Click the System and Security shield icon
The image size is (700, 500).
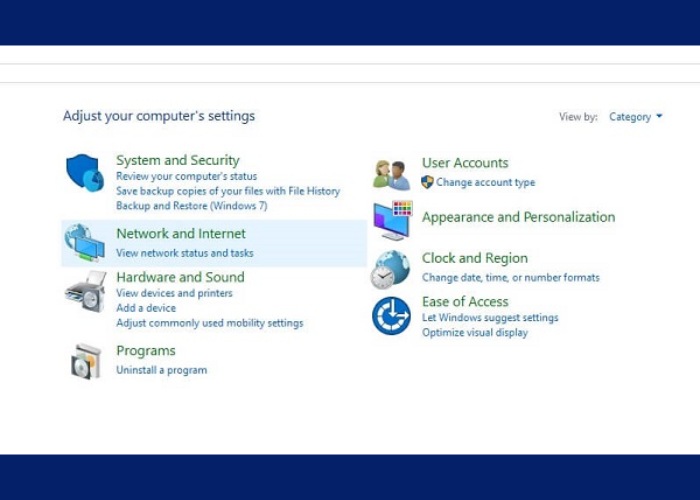[x=85, y=173]
